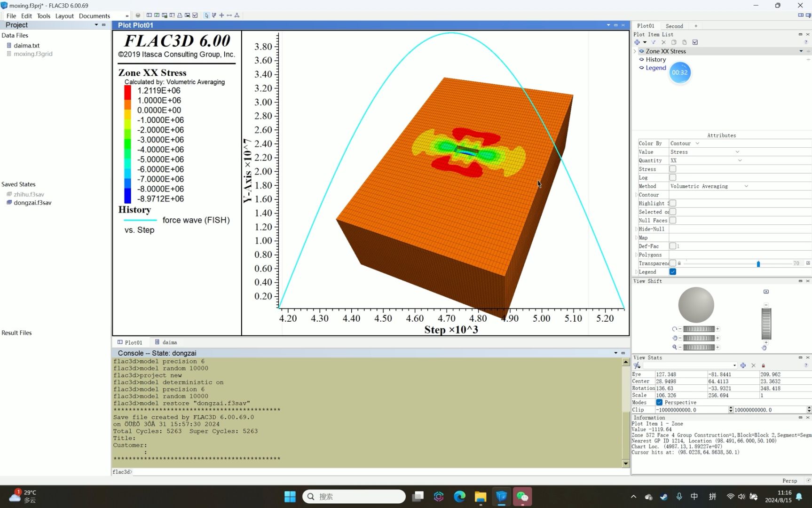Toggle visibility of Zone XX Stress item
Viewport: 812px width, 508px height.
point(641,51)
